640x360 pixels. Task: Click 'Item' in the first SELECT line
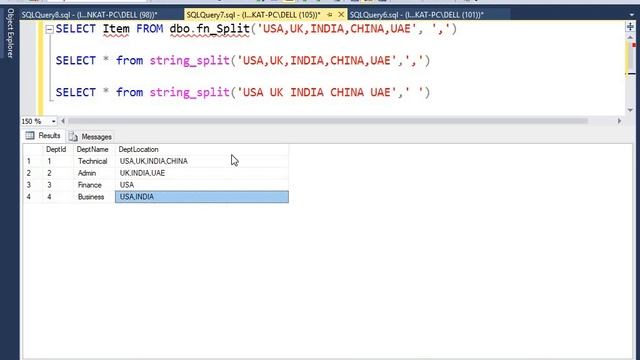[x=116, y=29]
